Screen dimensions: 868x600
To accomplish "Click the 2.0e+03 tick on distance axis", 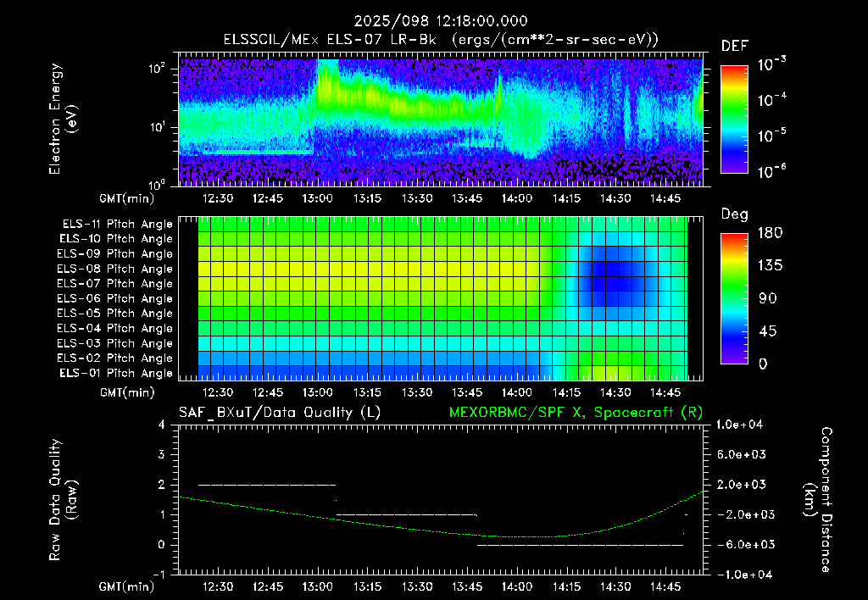I will coord(742,484).
